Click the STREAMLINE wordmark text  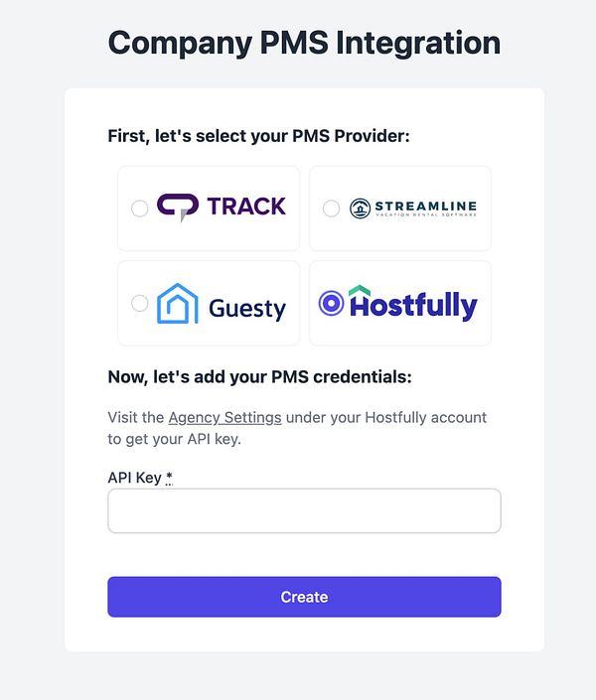tap(425, 206)
